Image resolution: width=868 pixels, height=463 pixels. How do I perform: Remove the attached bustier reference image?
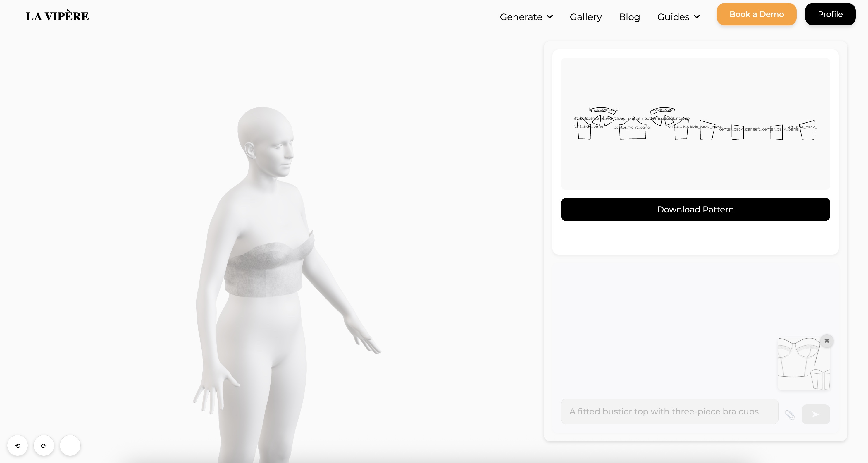point(826,341)
